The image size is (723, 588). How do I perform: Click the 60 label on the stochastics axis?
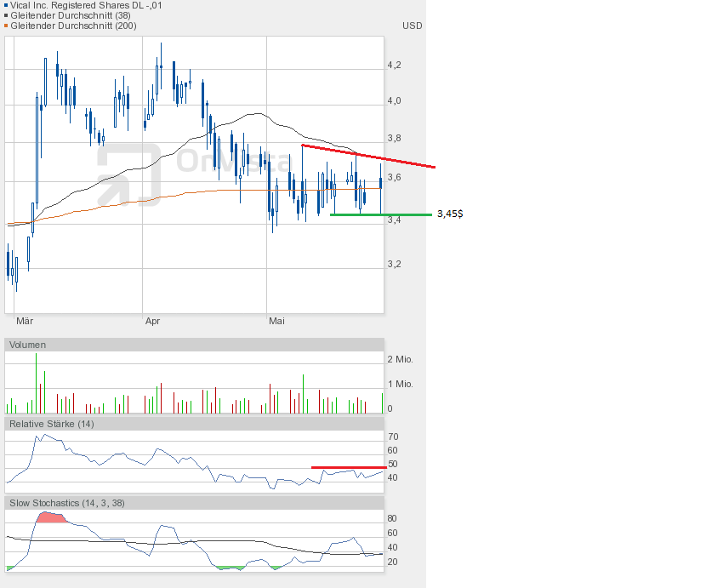click(392, 533)
